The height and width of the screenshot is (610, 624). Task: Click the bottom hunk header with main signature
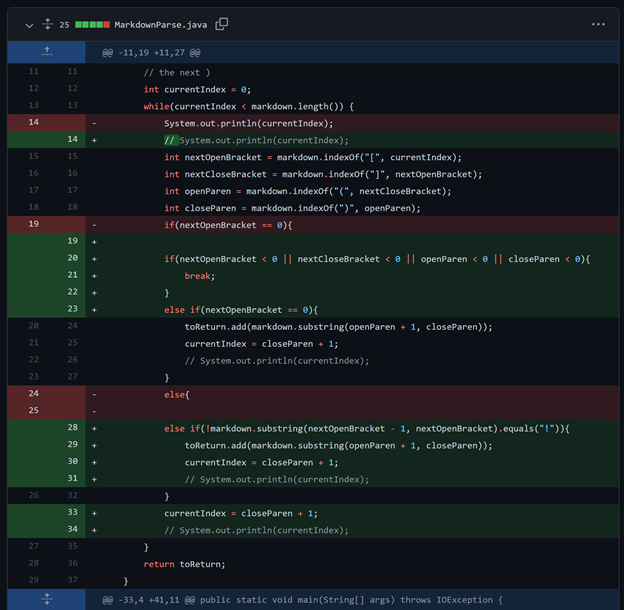[x=302, y=600]
